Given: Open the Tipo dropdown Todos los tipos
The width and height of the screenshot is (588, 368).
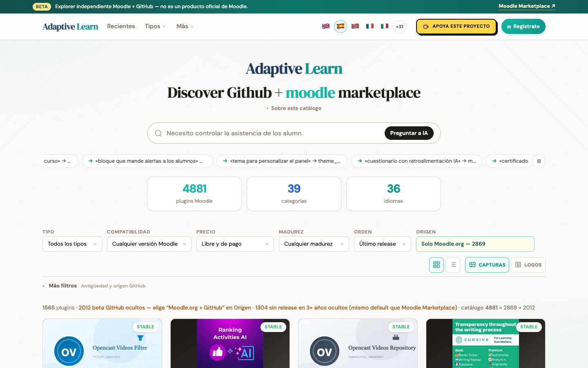Looking at the screenshot, I should click(x=72, y=244).
